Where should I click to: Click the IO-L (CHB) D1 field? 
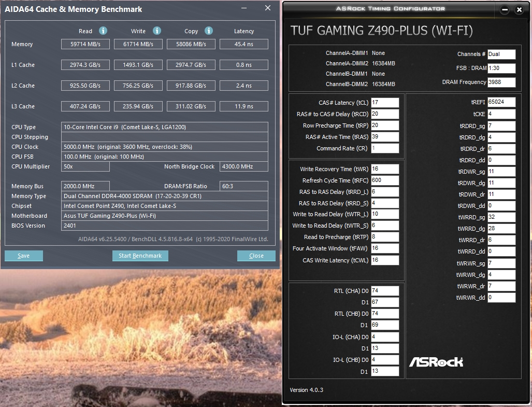385,371
